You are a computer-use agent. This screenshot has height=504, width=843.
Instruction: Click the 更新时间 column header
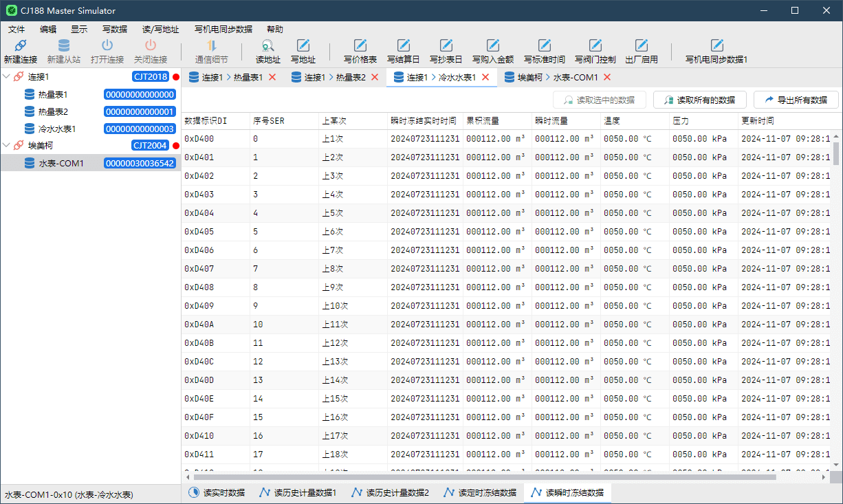pos(784,120)
